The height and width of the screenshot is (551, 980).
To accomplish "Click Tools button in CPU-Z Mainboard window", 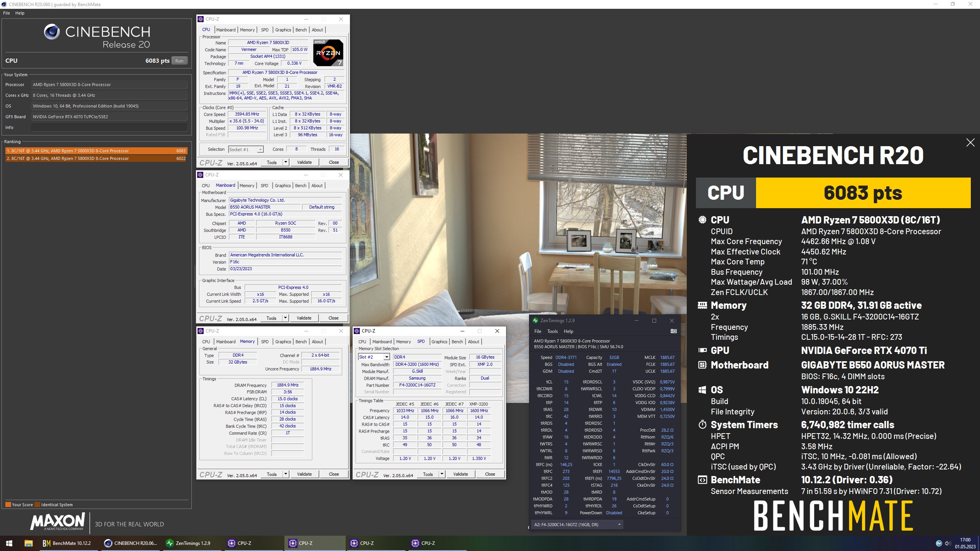I will click(x=271, y=318).
